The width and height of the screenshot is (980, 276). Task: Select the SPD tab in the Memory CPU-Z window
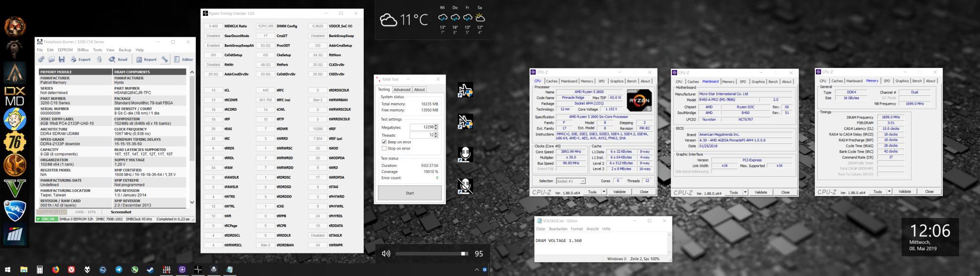[x=887, y=81]
